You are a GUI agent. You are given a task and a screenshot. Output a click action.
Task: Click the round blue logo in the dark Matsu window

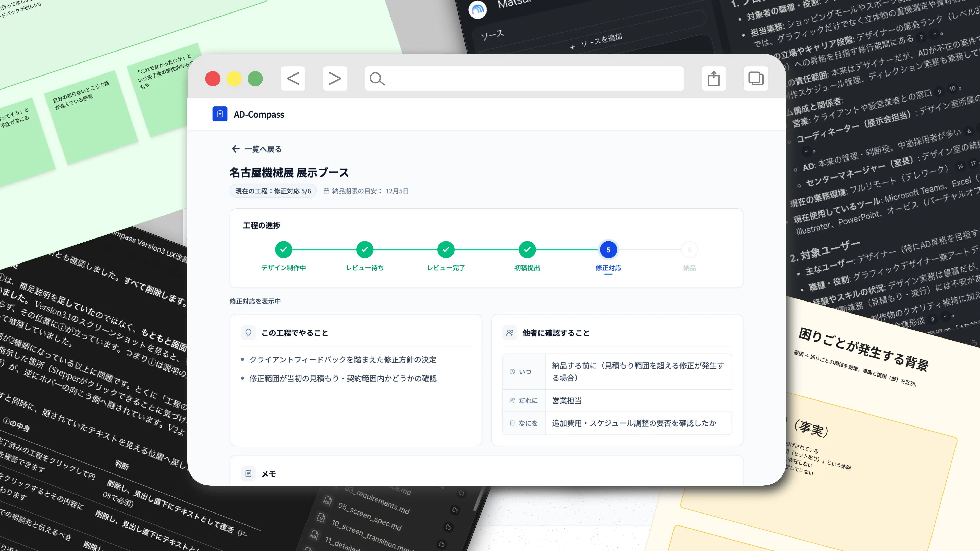pyautogui.click(x=478, y=9)
